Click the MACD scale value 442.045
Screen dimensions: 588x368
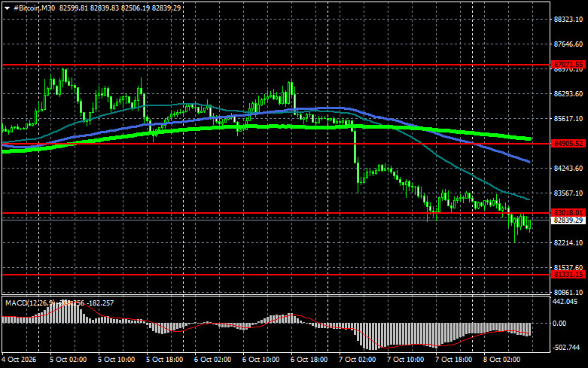point(565,302)
